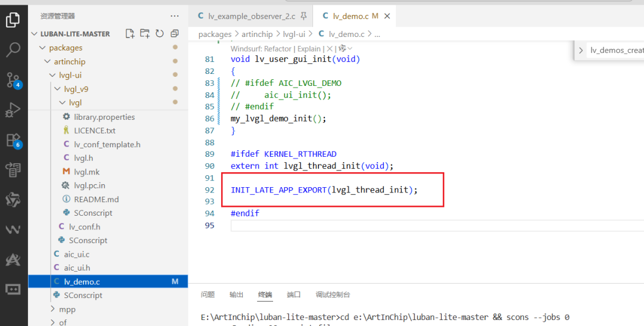Collapse all folders in explorer
Screen dimensions: 644x326
pos(175,33)
